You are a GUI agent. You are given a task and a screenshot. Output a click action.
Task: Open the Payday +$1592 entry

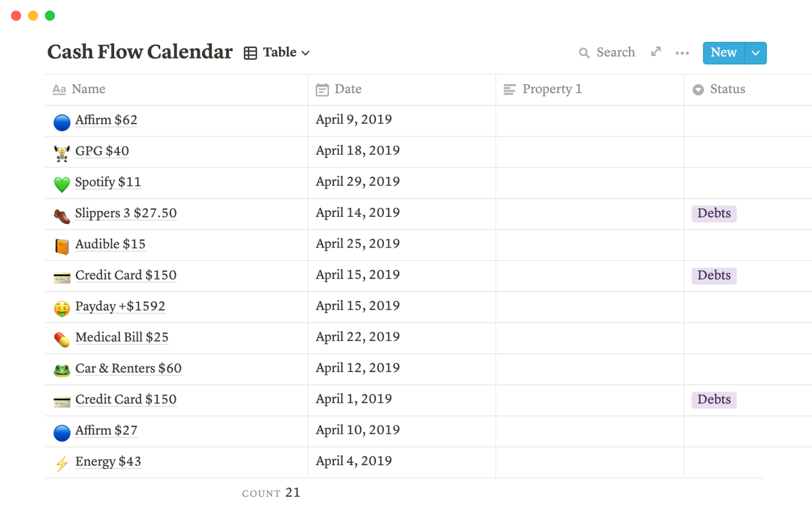[120, 306]
